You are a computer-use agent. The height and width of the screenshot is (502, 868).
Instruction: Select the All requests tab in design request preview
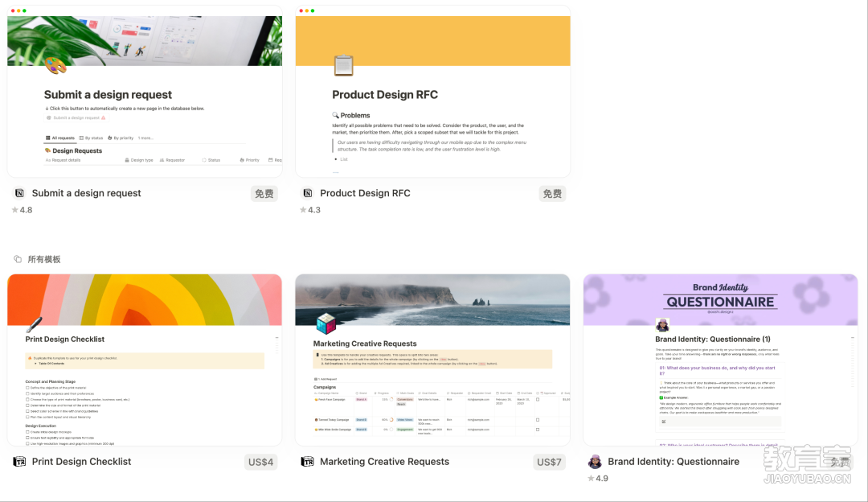[59, 138]
